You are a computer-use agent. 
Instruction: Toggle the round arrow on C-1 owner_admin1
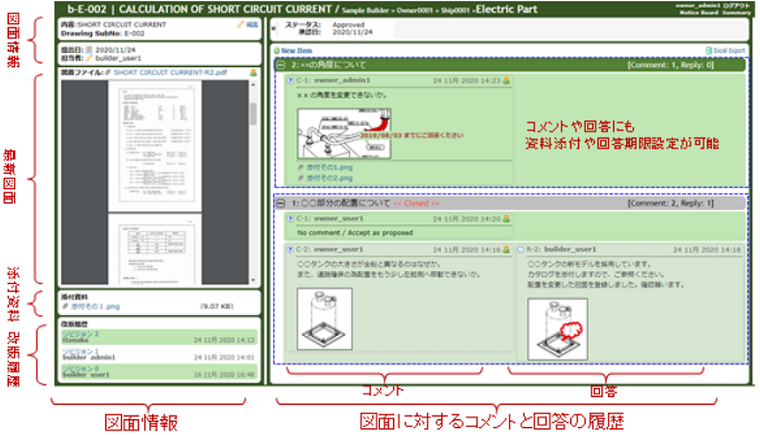point(290,81)
